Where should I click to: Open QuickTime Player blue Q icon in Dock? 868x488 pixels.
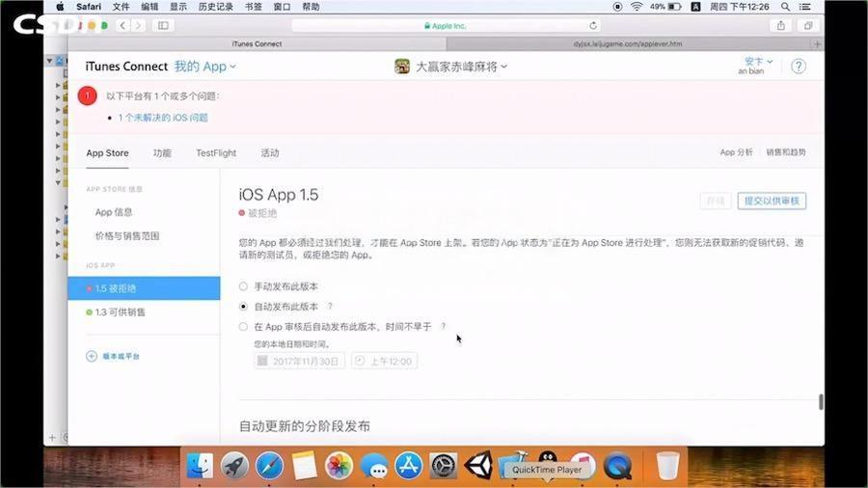coord(617,465)
